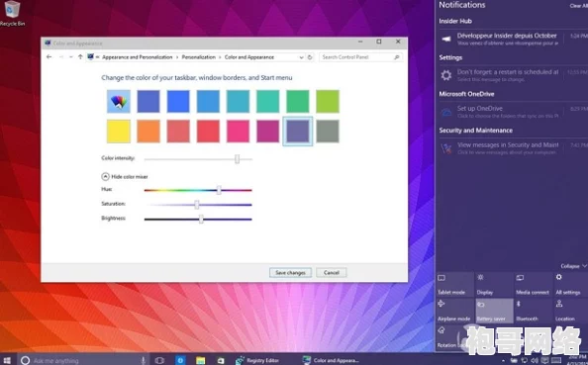
Task: Go to the Appearance and Personalization breadcrumb
Action: pos(138,57)
